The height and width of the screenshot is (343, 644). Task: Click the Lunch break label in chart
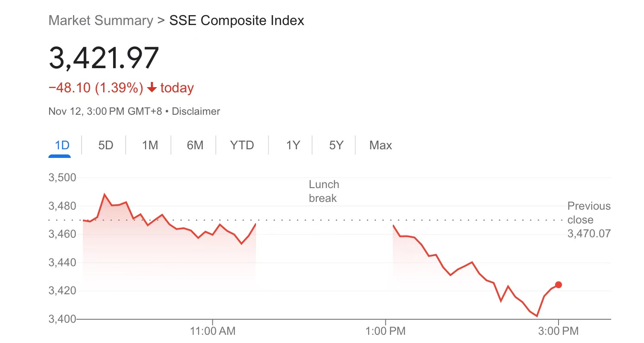coord(324,191)
